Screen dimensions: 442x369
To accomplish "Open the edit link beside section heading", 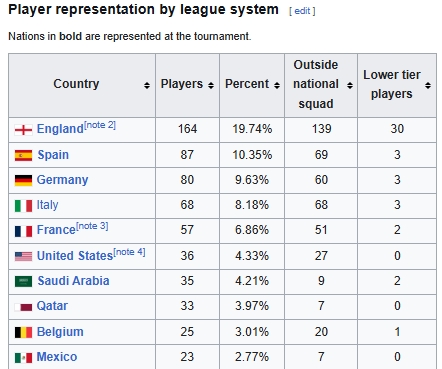I will coord(302,11).
